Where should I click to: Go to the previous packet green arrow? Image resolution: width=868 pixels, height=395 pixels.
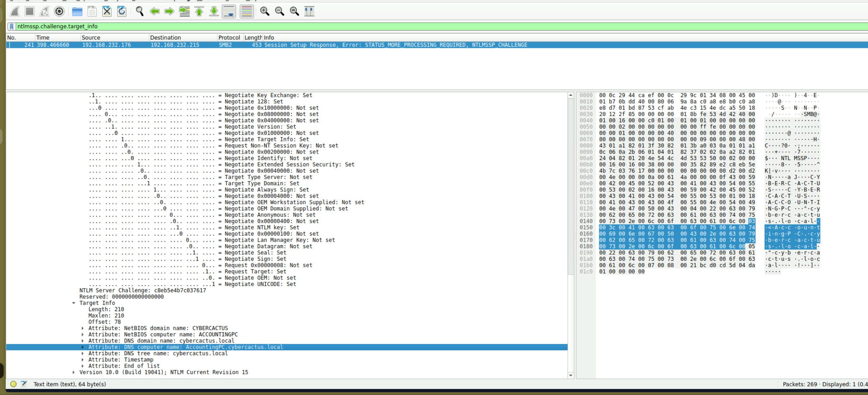pos(155,12)
